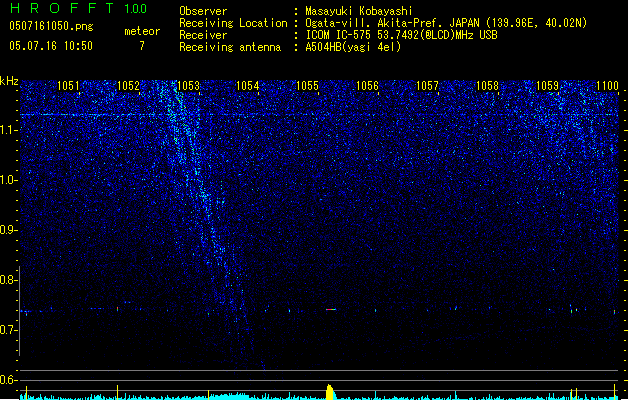The image size is (629, 400).
Task: Click the 0.8 kHz frequency label
Action: coord(8,280)
